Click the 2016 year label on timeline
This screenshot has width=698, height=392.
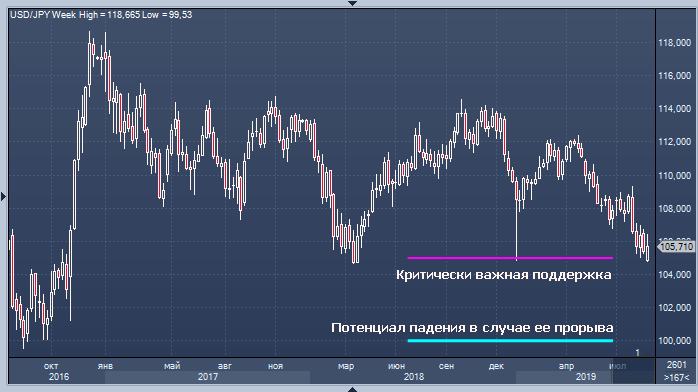pyautogui.click(x=59, y=377)
